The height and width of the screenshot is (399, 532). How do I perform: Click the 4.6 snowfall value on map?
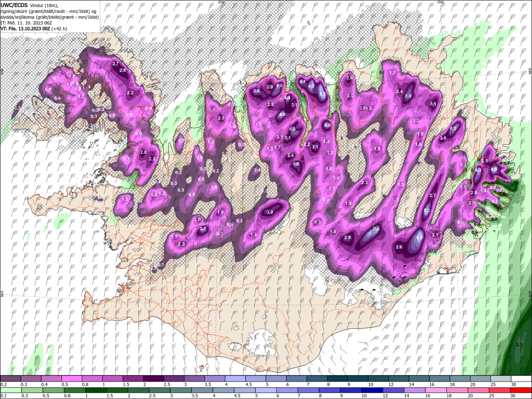pos(419,238)
